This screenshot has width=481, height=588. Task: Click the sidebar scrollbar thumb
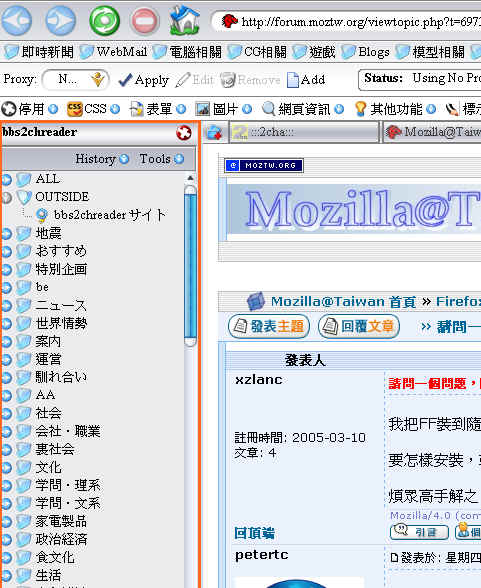190,266
